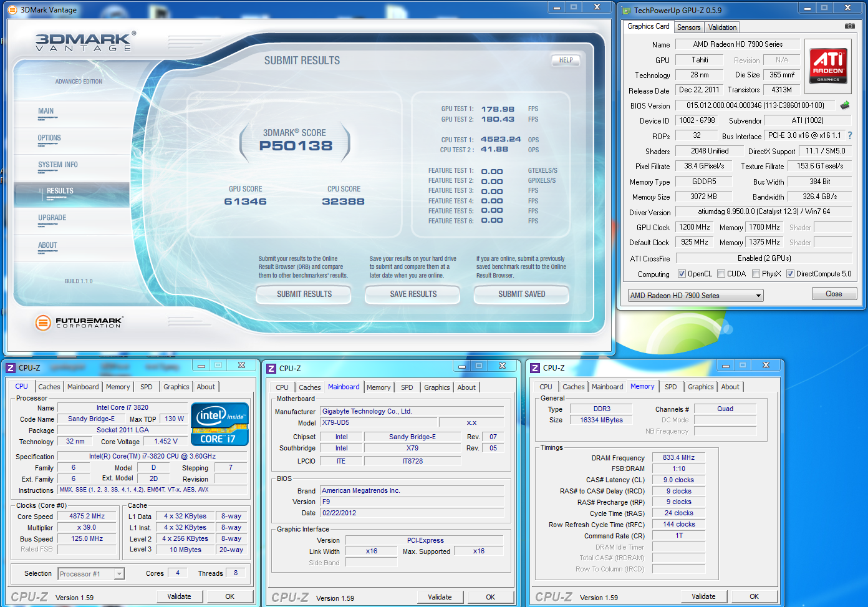Open the About tab in the CPU-Z Memory window

(x=730, y=387)
